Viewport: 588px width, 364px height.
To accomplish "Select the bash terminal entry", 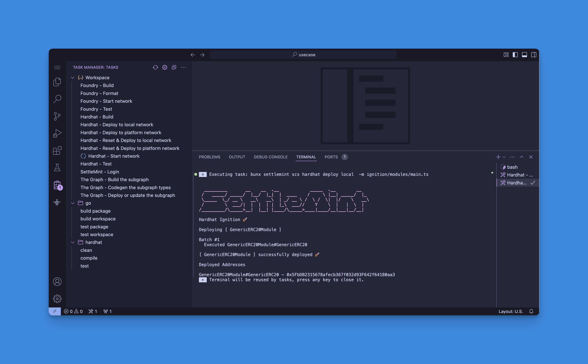I will coord(518,167).
